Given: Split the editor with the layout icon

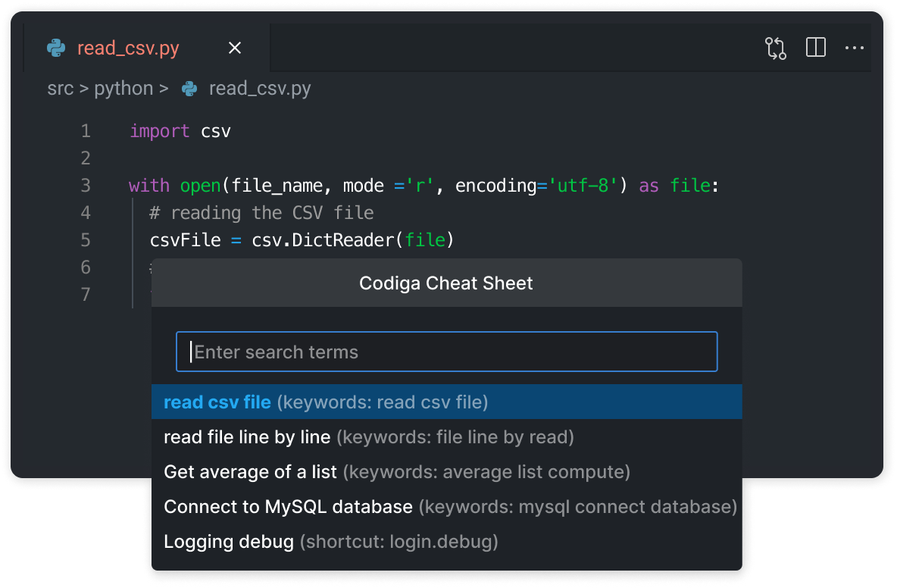Looking at the screenshot, I should point(816,48).
